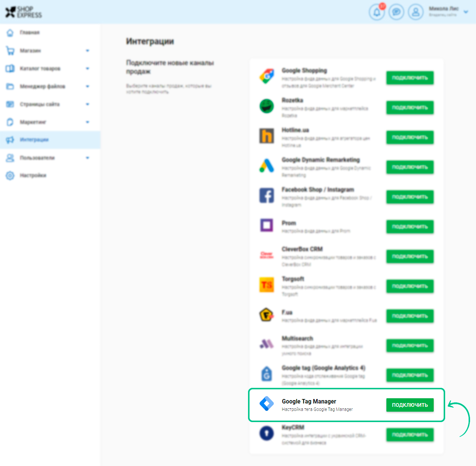The height and width of the screenshot is (466, 476).
Task: Click the Интеграции page heading
Action: pyautogui.click(x=150, y=41)
